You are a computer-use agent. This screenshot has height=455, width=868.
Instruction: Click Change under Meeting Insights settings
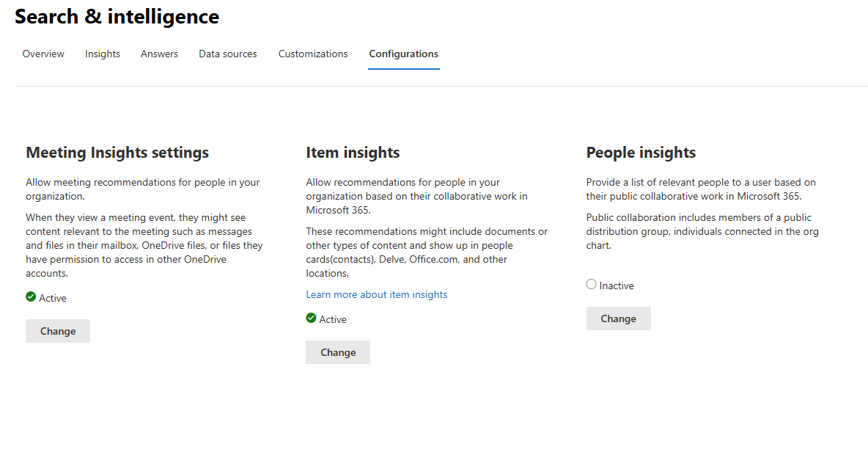(58, 331)
